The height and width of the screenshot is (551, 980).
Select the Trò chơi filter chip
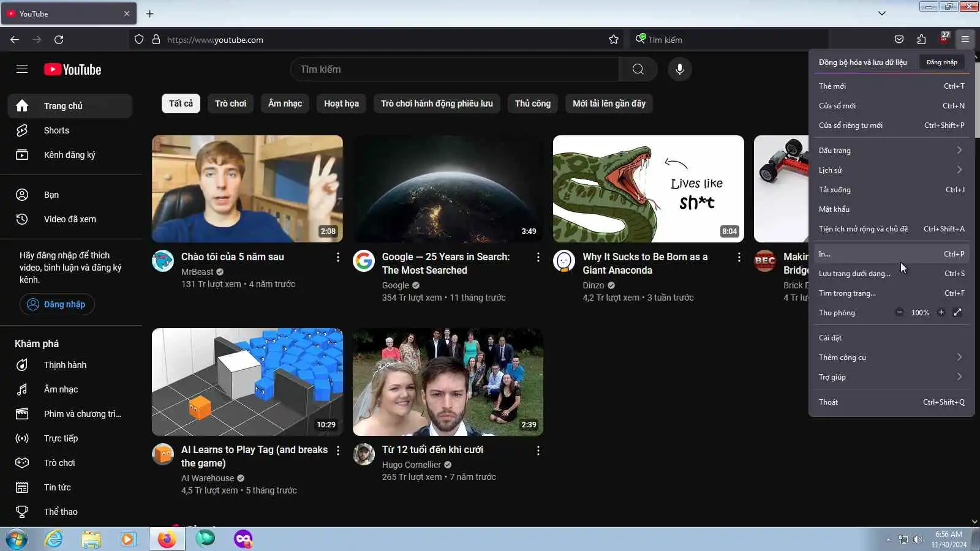pos(231,103)
